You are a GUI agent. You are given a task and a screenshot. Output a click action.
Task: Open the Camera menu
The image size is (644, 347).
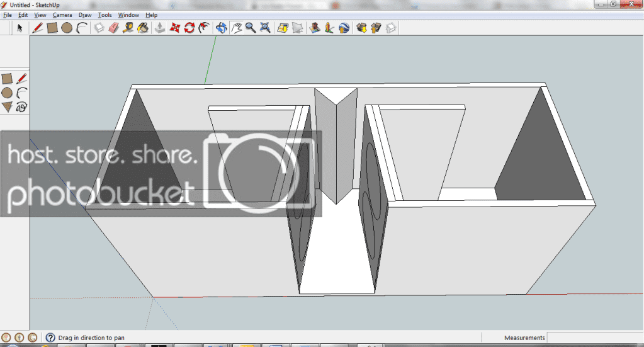click(62, 14)
